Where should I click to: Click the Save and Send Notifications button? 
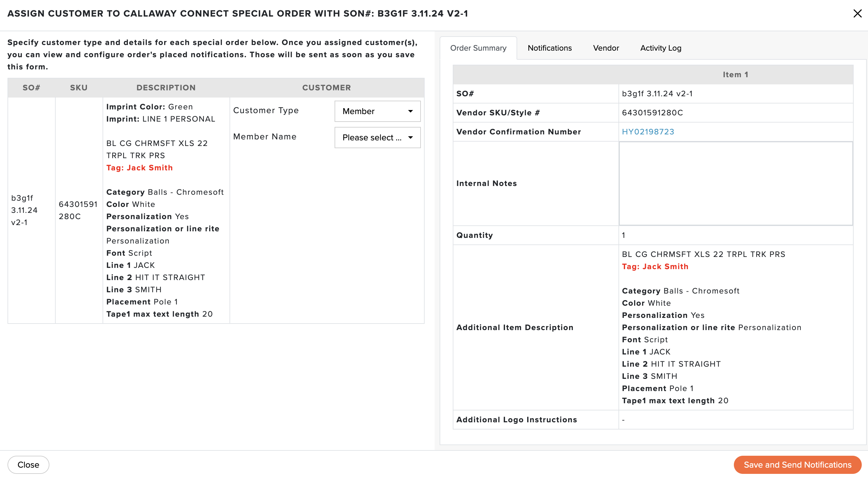coord(797,464)
